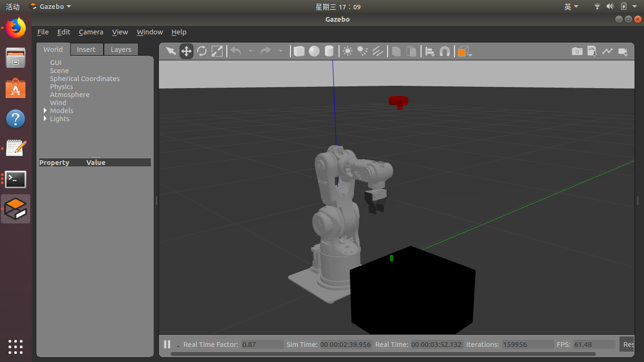Redo the last undone action
The height and width of the screenshot is (362, 644).
tap(266, 51)
